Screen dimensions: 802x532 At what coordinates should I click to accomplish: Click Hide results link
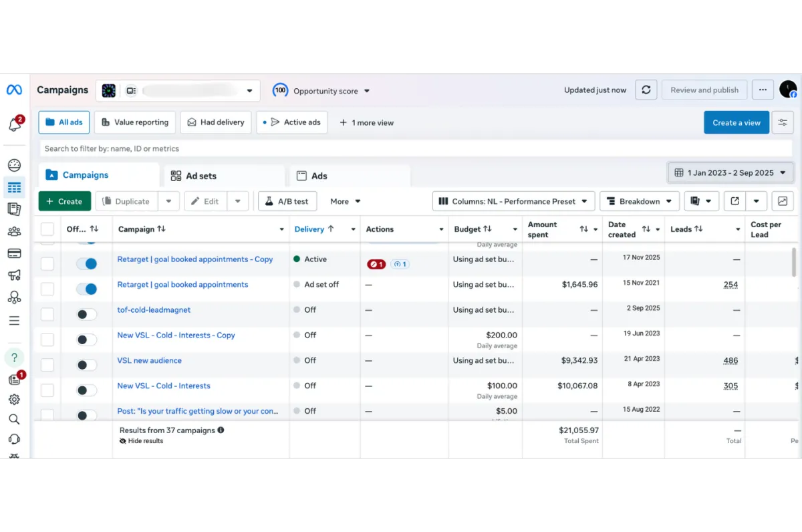click(x=141, y=441)
